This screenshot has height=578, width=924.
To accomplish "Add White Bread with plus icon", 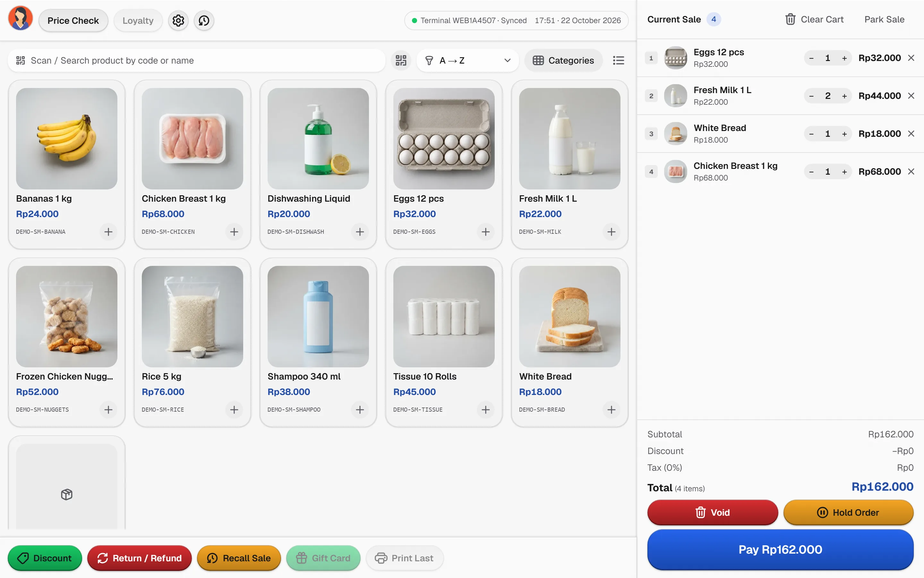I will [x=611, y=410].
